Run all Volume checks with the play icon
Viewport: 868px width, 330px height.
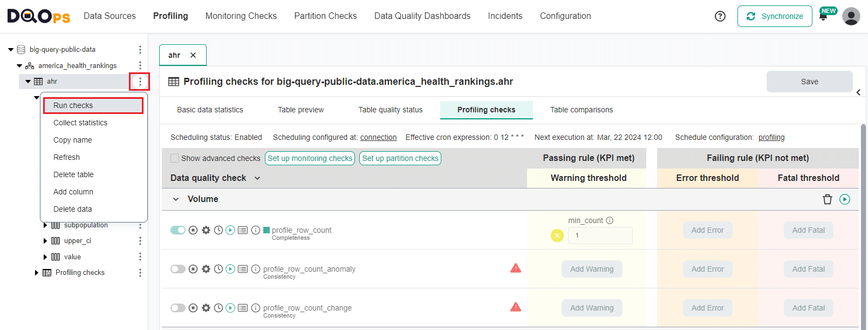pos(845,199)
